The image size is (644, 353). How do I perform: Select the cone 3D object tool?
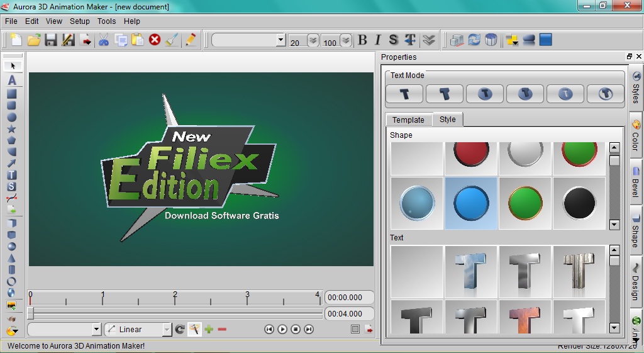point(12,258)
